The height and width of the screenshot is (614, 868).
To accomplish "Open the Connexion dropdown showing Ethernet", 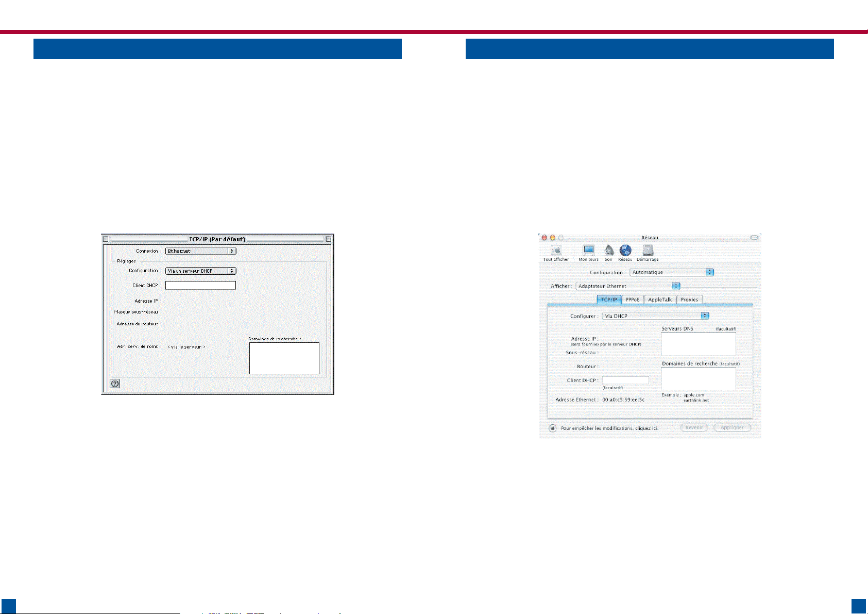I will coord(200,251).
